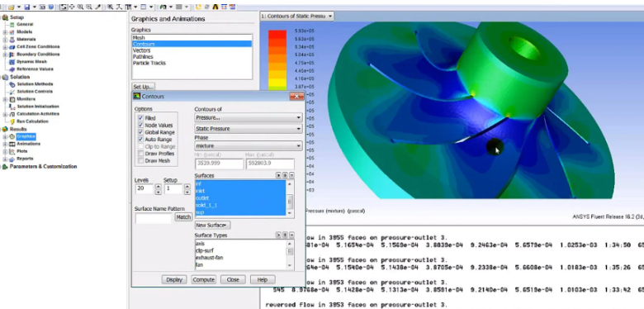Expand the Graphics tree node

[5, 136]
